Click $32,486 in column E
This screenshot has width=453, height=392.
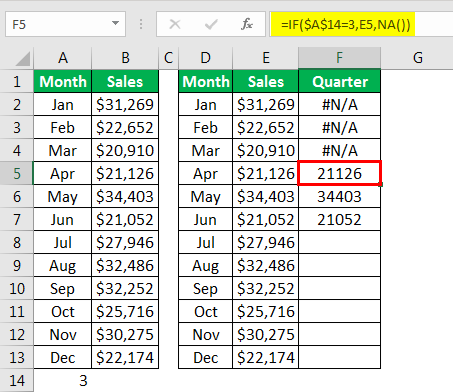click(x=266, y=265)
